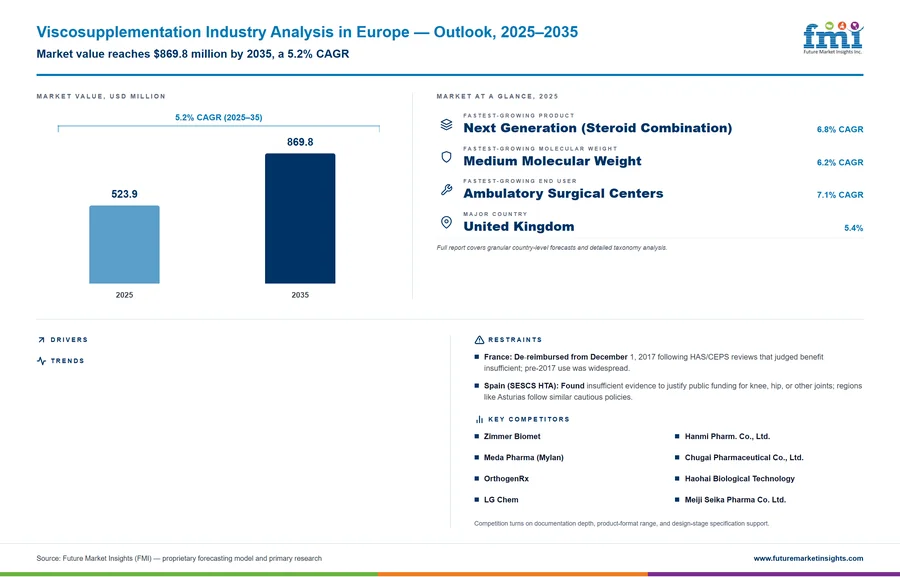The image size is (900, 577).
Task: Select LG Chem competitor entry
Action: pos(501,500)
